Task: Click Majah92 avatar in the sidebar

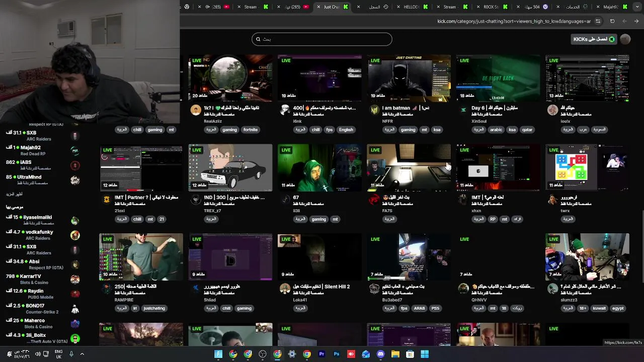Action: tap(75, 150)
